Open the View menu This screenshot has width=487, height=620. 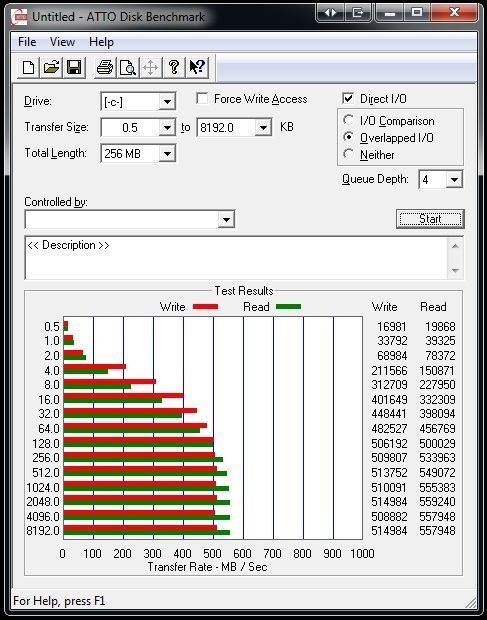62,42
